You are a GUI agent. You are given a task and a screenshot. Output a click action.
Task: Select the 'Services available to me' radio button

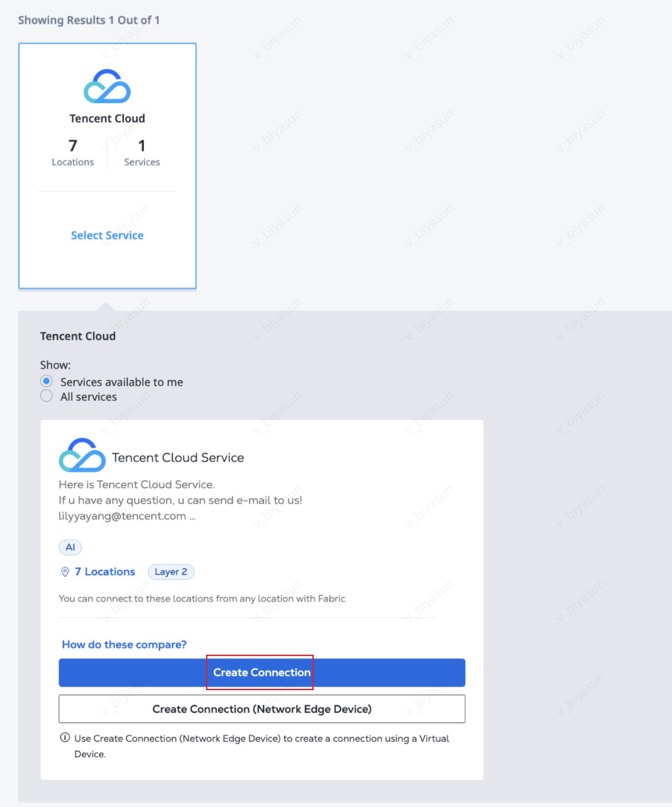tap(46, 381)
